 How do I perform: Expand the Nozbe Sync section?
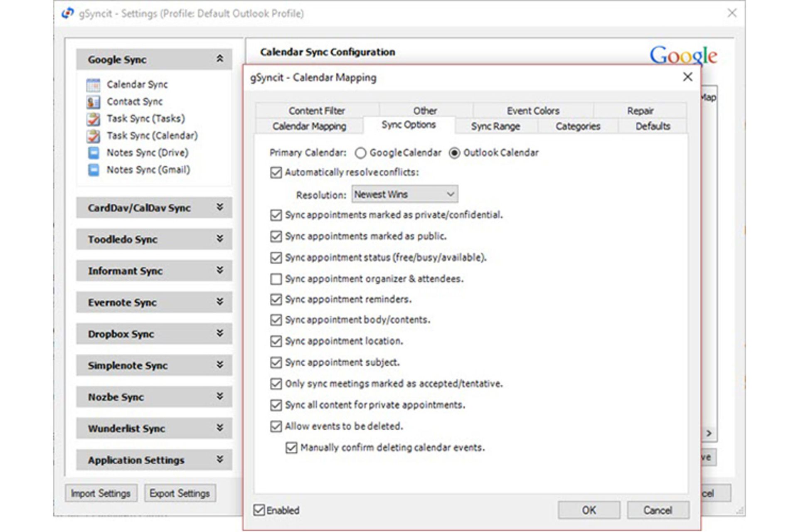coord(220,397)
